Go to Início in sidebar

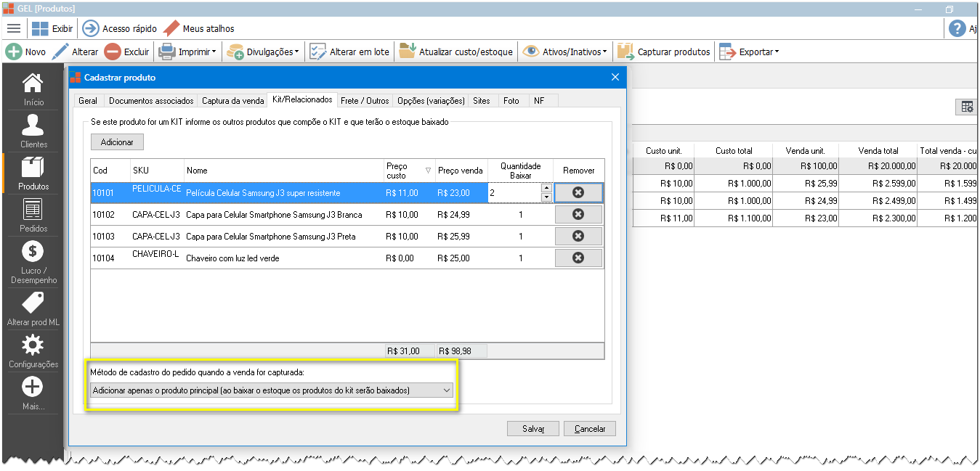(x=33, y=89)
